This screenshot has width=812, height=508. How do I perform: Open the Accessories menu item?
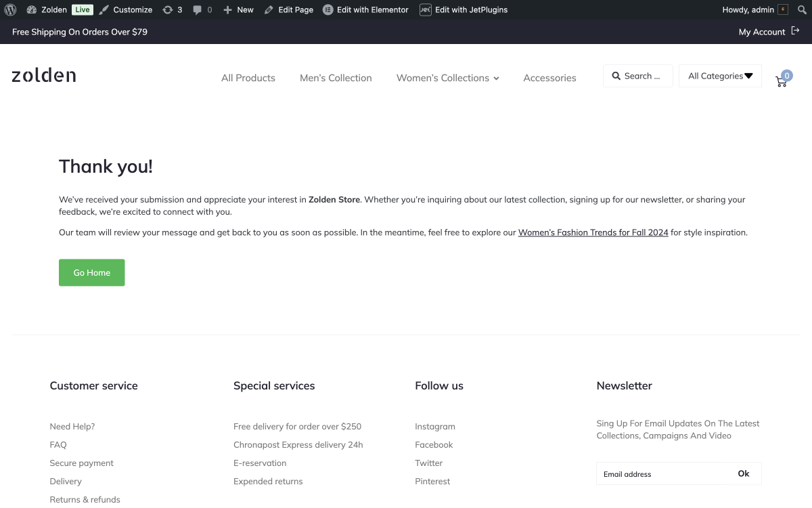coord(549,78)
